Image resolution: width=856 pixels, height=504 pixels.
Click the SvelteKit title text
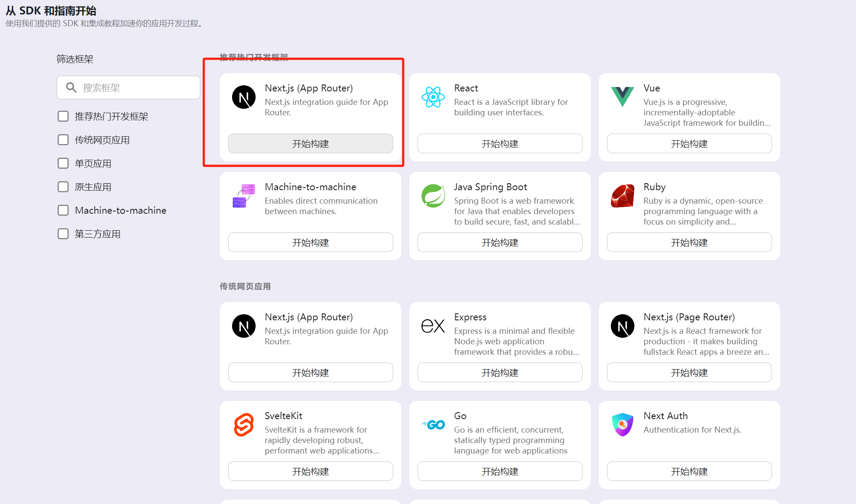coord(283,416)
